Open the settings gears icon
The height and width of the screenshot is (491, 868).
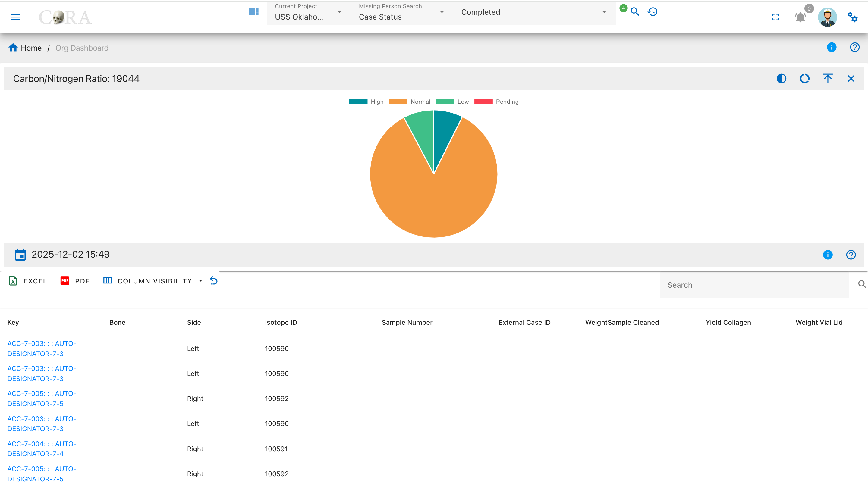853,17
